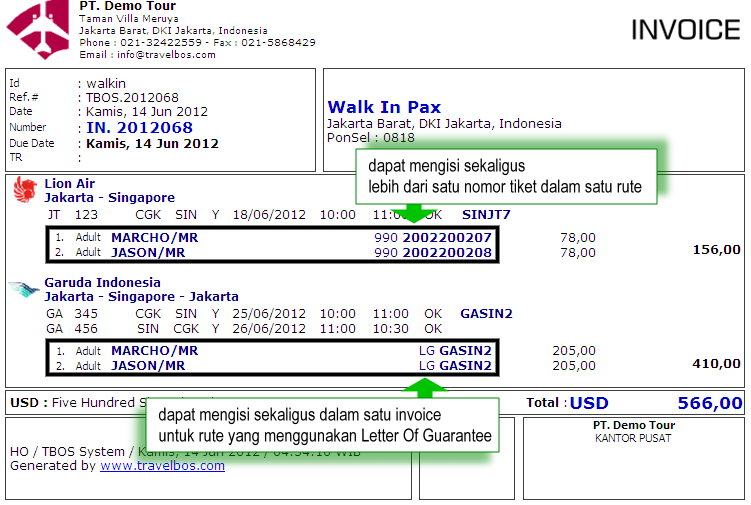Click the Lion Air subtotal 156,00
This screenshot has height=505, width=751.
(x=717, y=250)
